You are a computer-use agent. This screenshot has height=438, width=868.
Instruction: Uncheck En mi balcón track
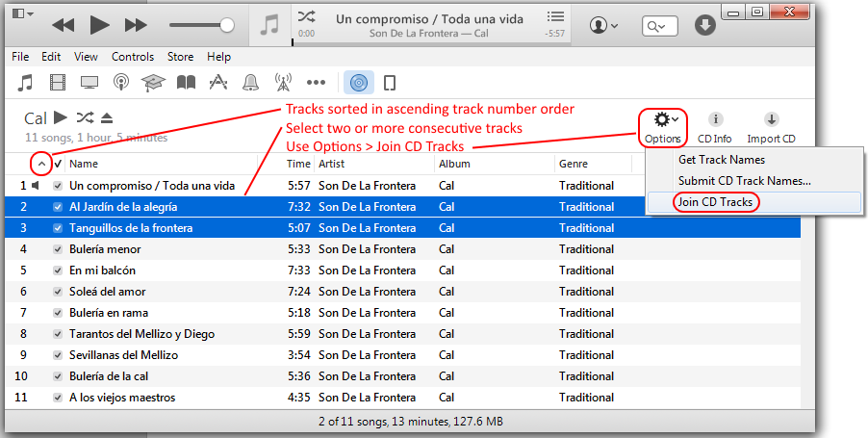(x=58, y=271)
